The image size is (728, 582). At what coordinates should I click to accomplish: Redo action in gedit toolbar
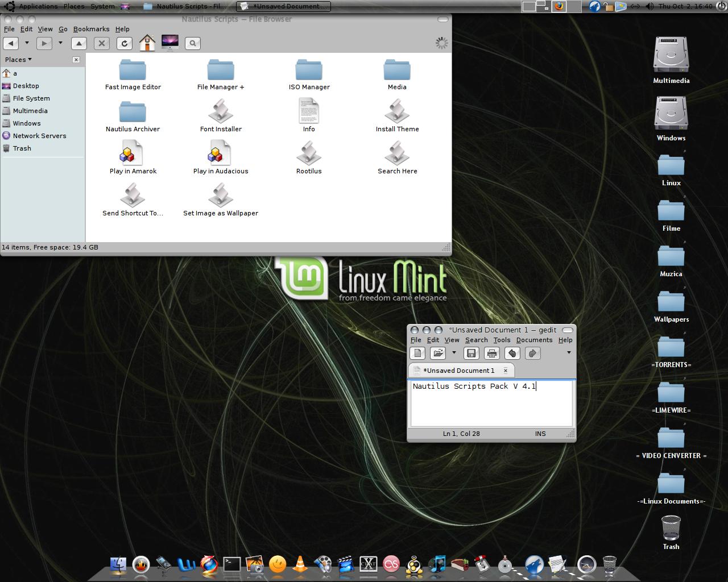click(532, 353)
